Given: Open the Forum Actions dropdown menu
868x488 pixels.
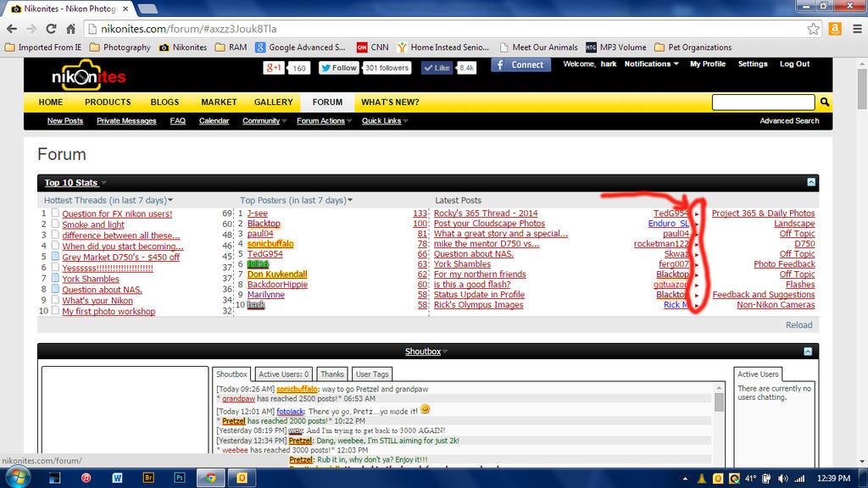Looking at the screenshot, I should (323, 121).
